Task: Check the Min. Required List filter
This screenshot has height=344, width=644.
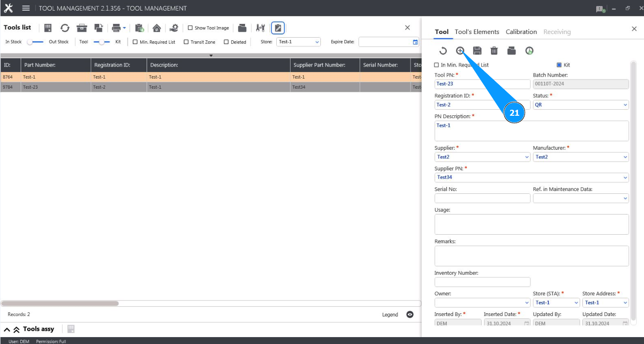Action: (x=135, y=42)
